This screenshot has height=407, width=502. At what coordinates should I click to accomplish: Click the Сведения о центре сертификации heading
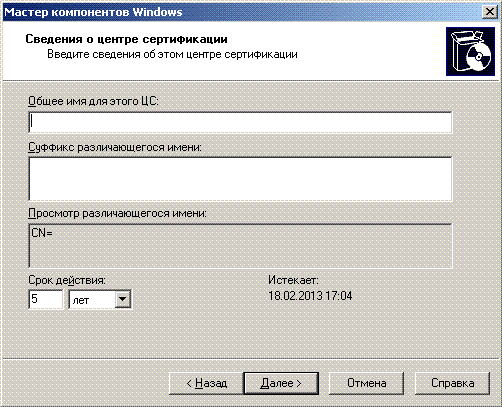click(127, 39)
